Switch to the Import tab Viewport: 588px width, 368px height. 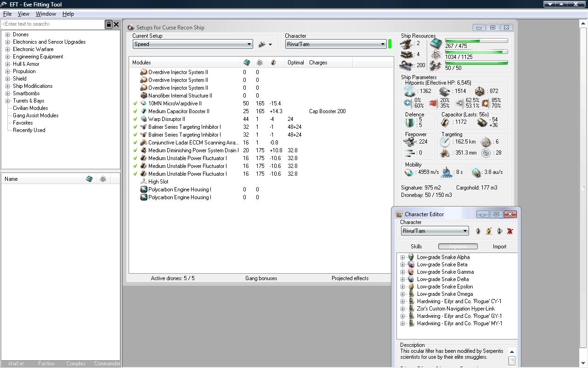pyautogui.click(x=499, y=247)
